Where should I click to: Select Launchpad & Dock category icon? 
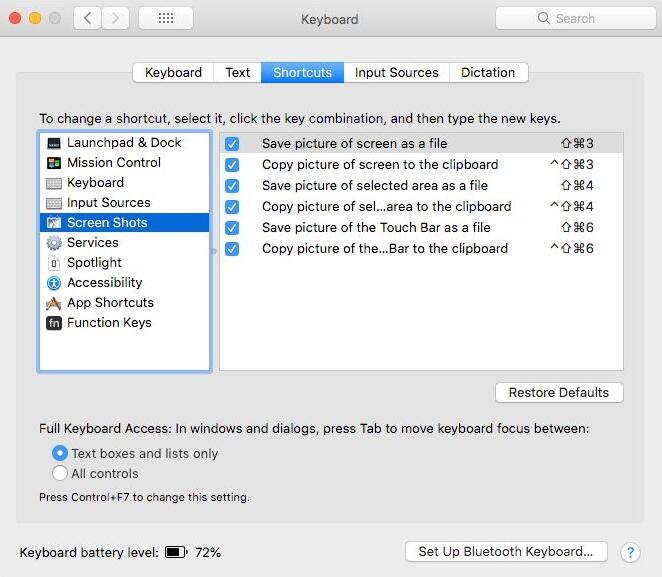(x=54, y=143)
